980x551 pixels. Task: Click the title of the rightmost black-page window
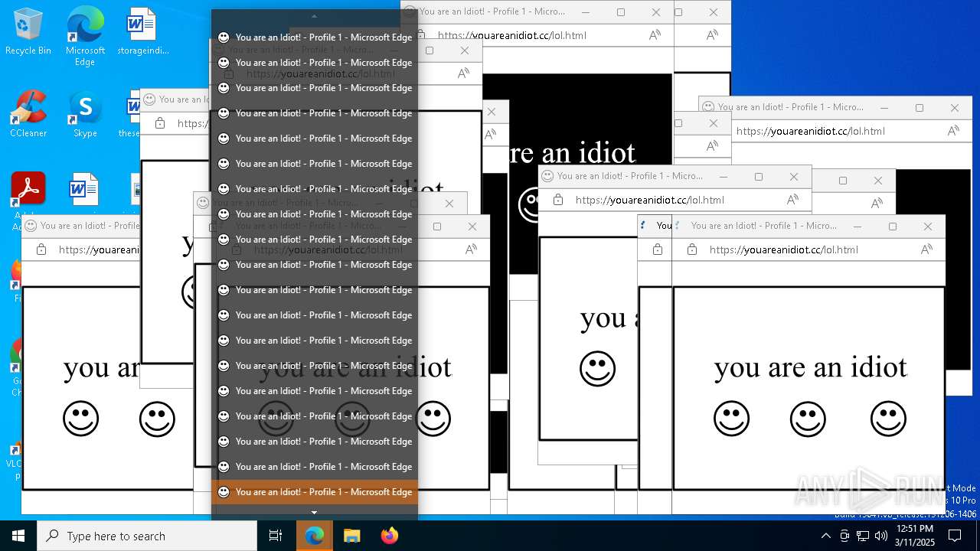[791, 107]
